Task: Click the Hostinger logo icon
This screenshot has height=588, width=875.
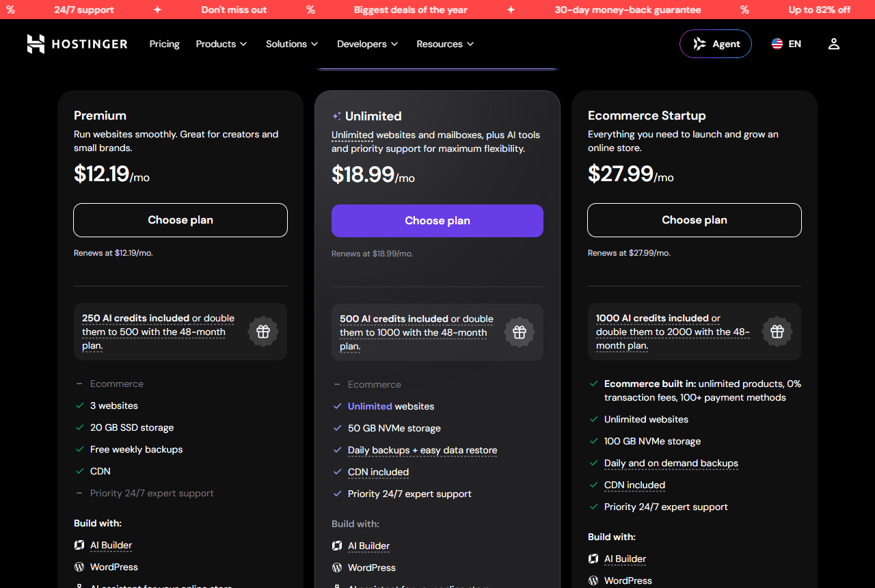Action: click(x=36, y=44)
